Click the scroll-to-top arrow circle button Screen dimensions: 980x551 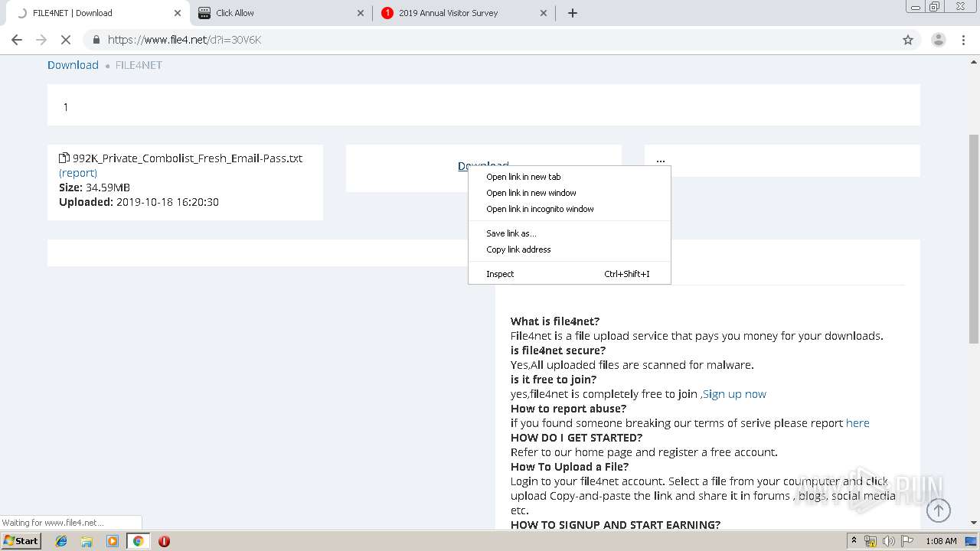[939, 510]
